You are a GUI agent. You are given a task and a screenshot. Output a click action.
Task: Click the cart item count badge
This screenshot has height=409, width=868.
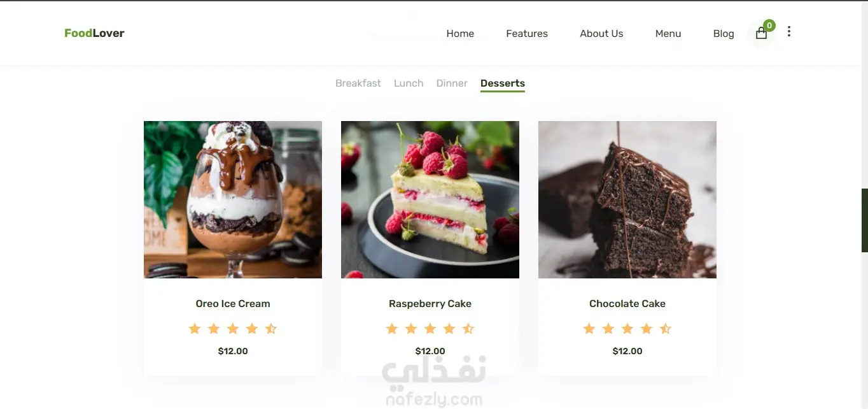pyautogui.click(x=769, y=25)
